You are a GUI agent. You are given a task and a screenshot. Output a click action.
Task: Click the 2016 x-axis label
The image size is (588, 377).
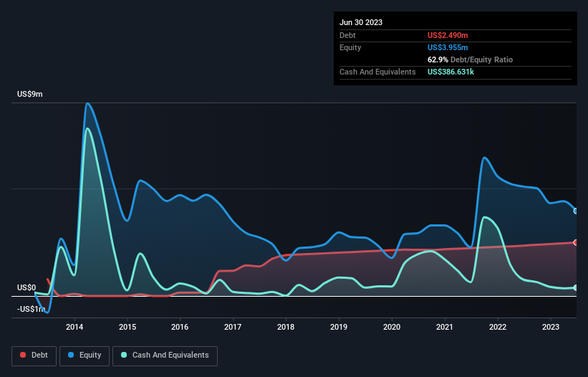(x=180, y=327)
